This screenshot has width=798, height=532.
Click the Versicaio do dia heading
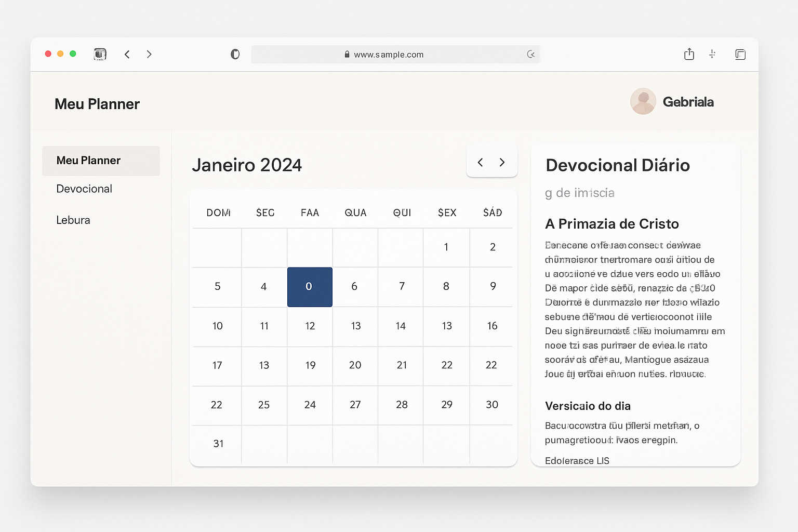click(588, 406)
